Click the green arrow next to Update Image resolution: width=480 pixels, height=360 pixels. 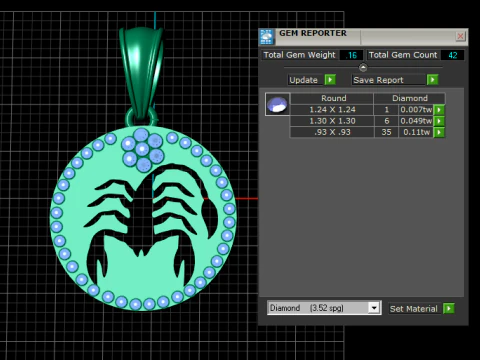(330, 80)
